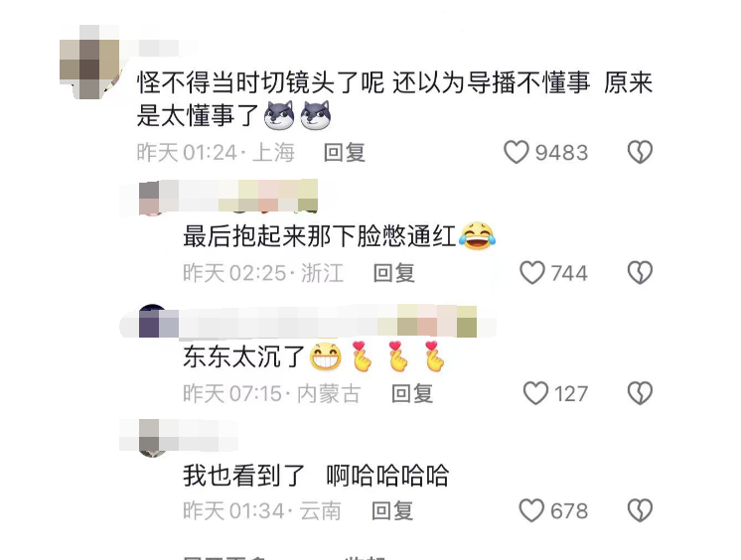Select comment text 东东太沉了

[x=243, y=356]
